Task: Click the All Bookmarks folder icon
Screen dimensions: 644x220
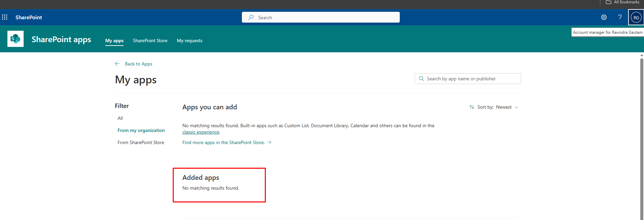Action: (x=609, y=2)
